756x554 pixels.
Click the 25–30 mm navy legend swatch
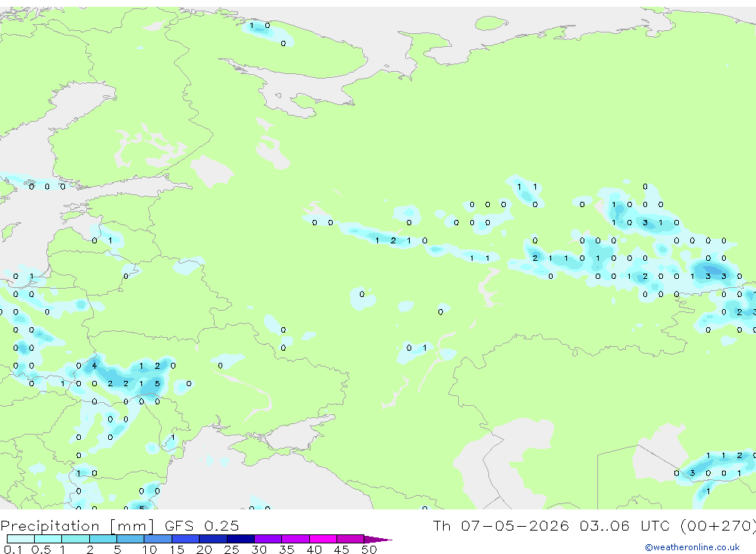pyautogui.click(x=240, y=539)
